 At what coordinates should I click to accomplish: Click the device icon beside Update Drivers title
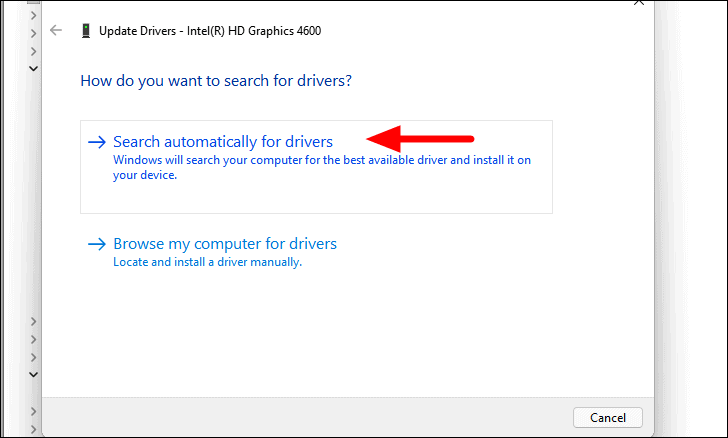pos(86,31)
